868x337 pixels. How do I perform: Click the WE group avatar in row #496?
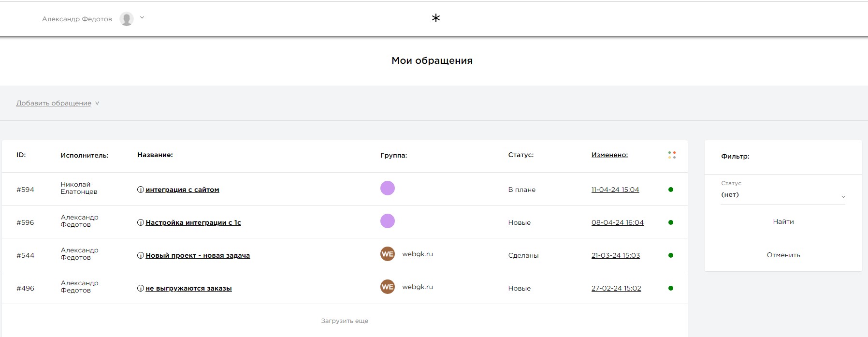point(388,287)
